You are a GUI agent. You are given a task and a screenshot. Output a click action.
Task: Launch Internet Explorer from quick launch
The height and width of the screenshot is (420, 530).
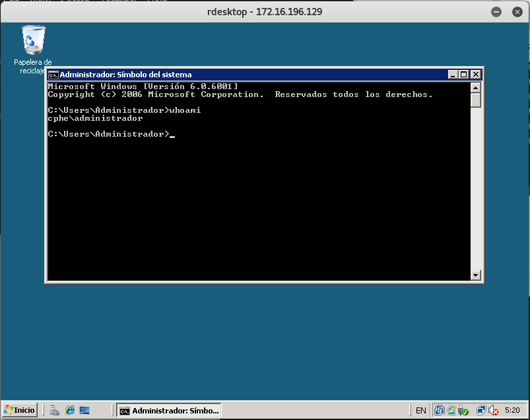(69, 411)
